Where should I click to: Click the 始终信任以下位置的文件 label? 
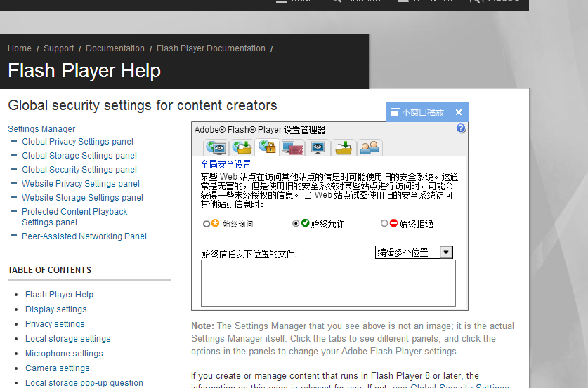[249, 254]
